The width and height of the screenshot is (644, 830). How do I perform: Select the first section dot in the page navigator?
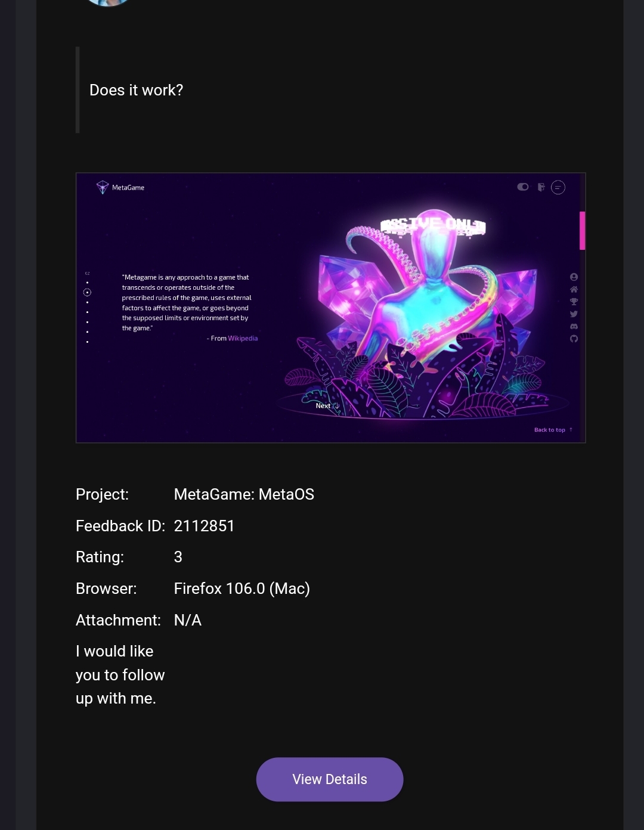pyautogui.click(x=87, y=283)
